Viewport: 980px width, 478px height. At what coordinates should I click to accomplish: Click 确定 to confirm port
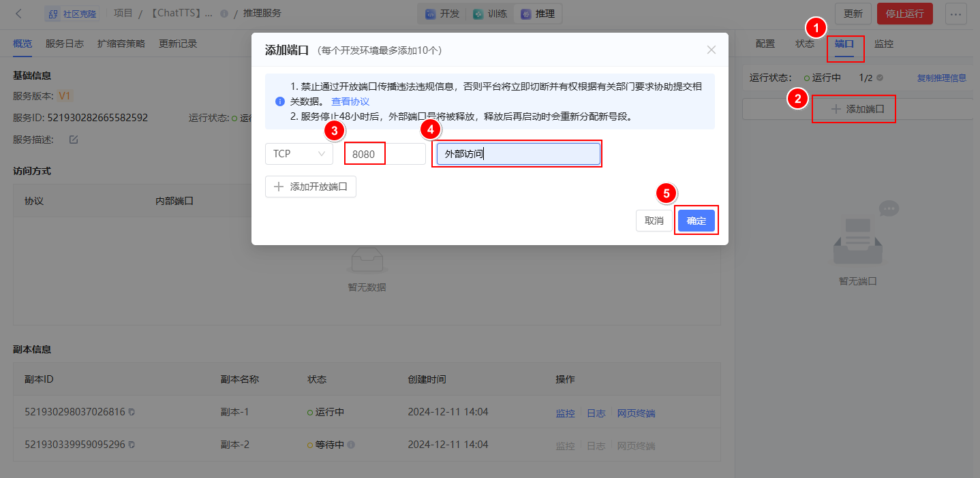pos(696,221)
